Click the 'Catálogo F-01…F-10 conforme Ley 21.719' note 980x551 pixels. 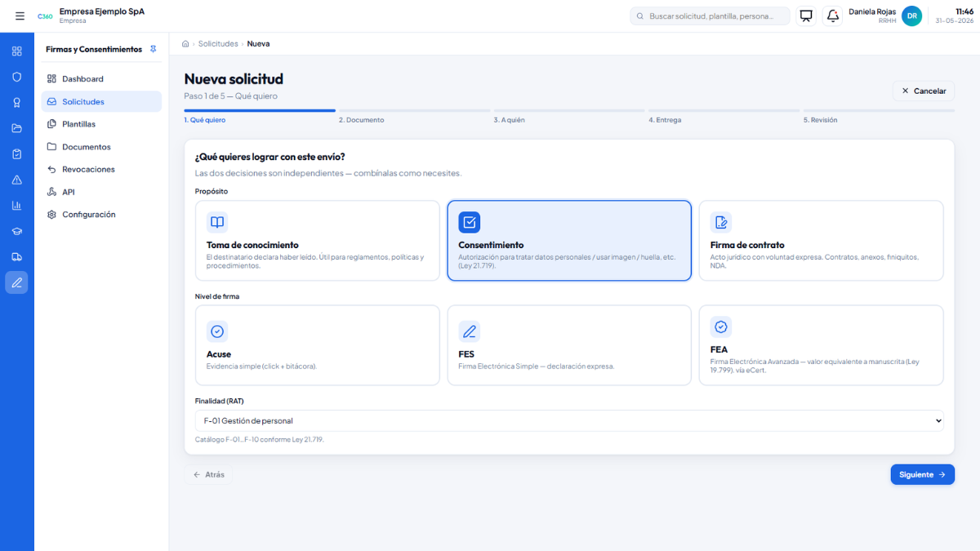(260, 439)
